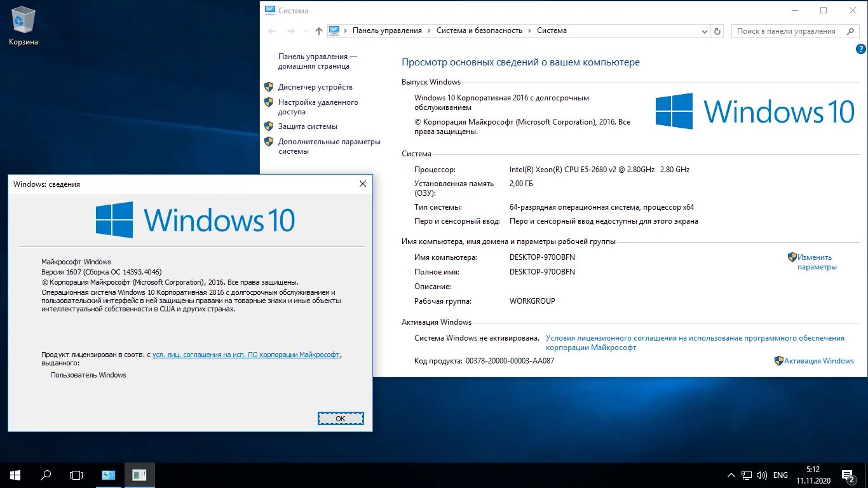Click OK in the Windows: сведения dialog
Image resolution: width=868 pixels, height=488 pixels.
(x=341, y=418)
